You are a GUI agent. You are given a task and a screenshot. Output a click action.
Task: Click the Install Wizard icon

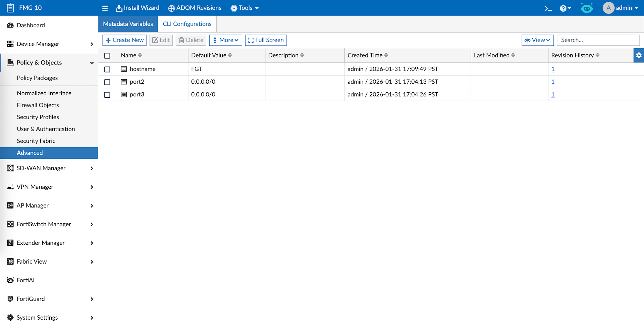coord(119,8)
